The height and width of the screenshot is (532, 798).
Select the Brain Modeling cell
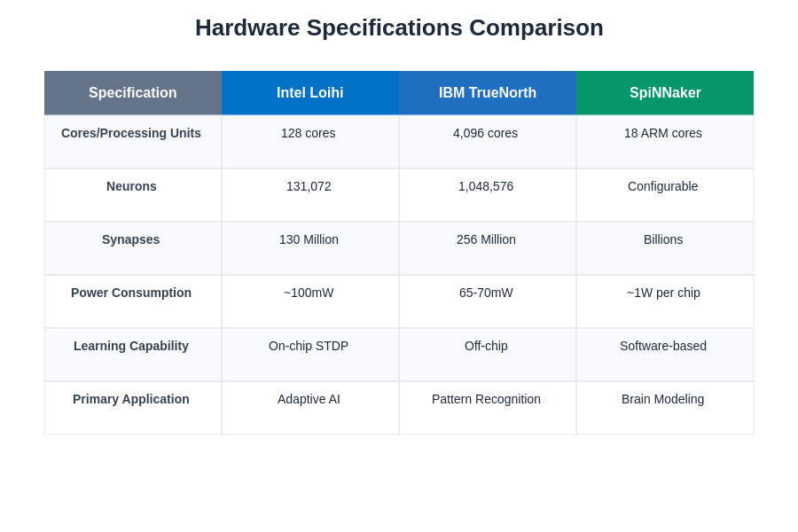pyautogui.click(x=663, y=399)
